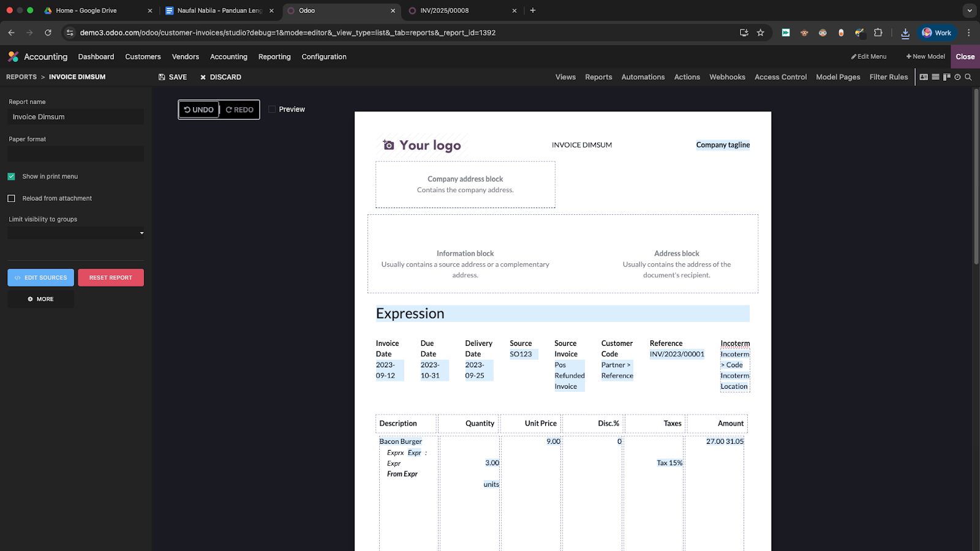Select the Company tagline text
The height and width of the screenshot is (551, 980).
pos(723,145)
